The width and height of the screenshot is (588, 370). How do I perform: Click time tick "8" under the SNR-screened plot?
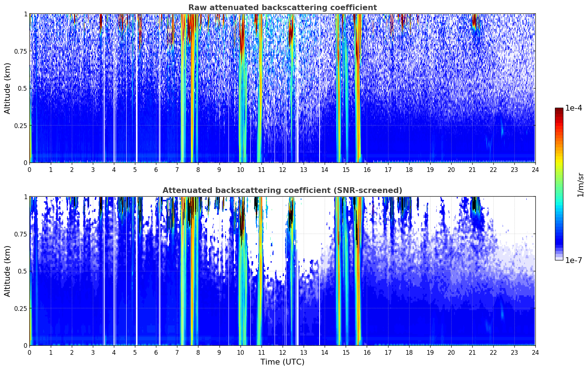click(x=198, y=352)
